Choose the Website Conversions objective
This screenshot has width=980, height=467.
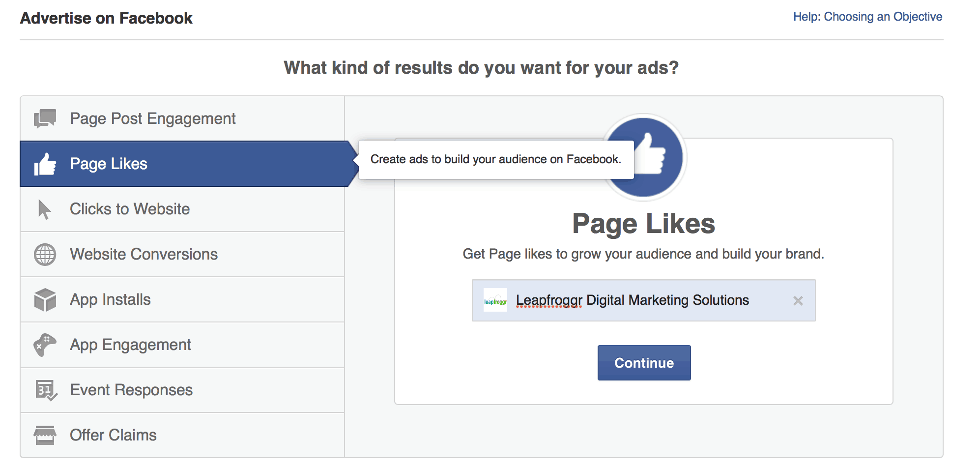coord(182,254)
